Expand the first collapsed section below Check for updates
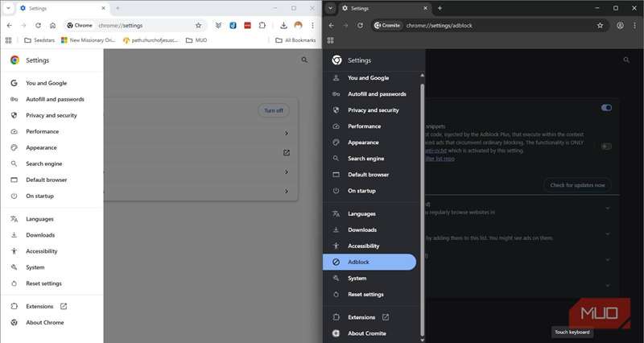Screen dimensions: 644x343 (x=608, y=208)
